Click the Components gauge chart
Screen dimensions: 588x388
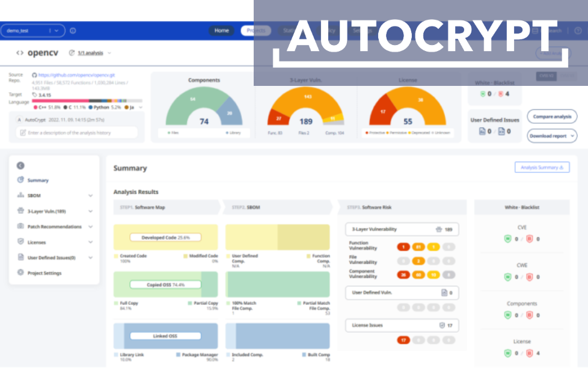(x=204, y=107)
